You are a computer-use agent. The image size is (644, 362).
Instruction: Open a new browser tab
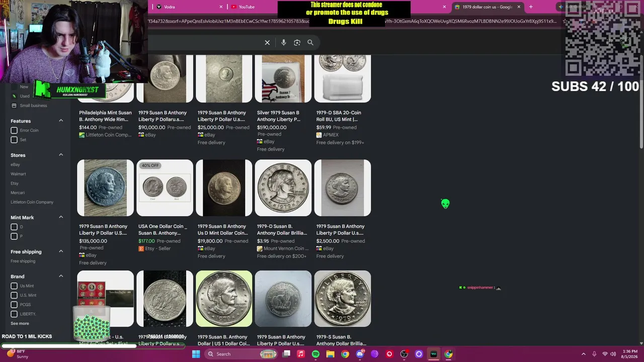click(531, 7)
